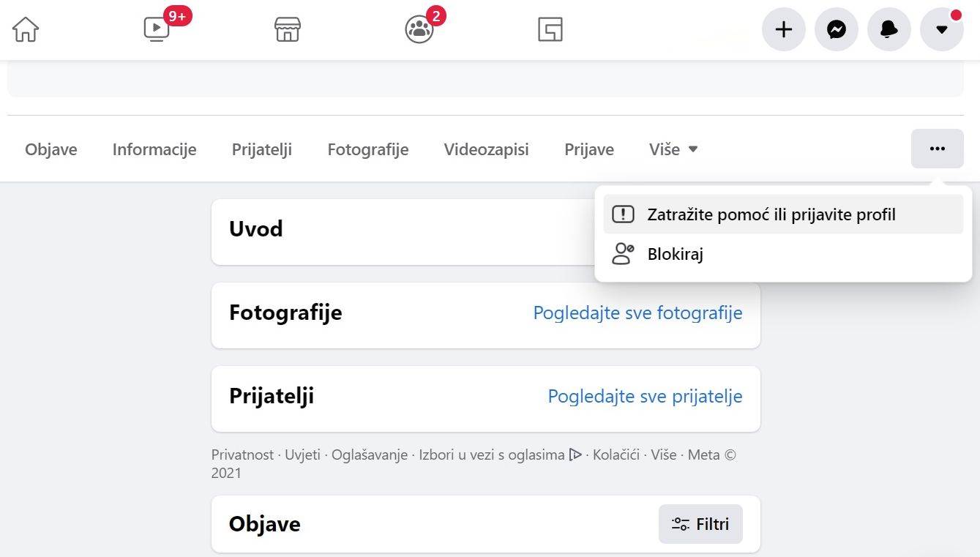Image resolution: width=980 pixels, height=557 pixels.
Task: Open the Facebook home feed
Action: 26,29
